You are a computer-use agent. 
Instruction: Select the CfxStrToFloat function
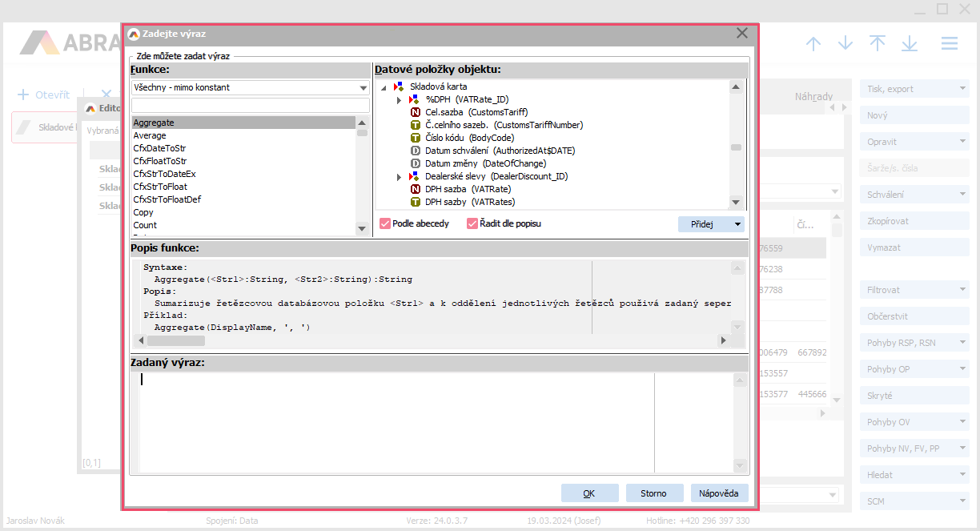(x=243, y=187)
